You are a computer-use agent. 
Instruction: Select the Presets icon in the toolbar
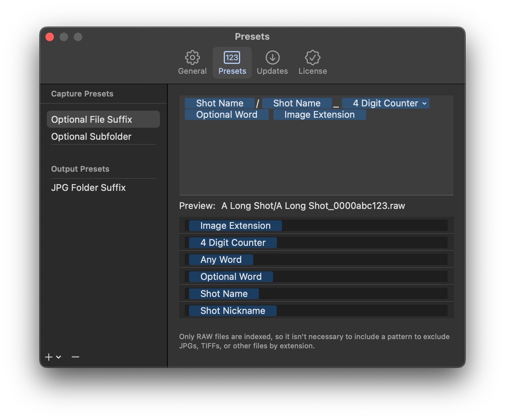tap(232, 62)
